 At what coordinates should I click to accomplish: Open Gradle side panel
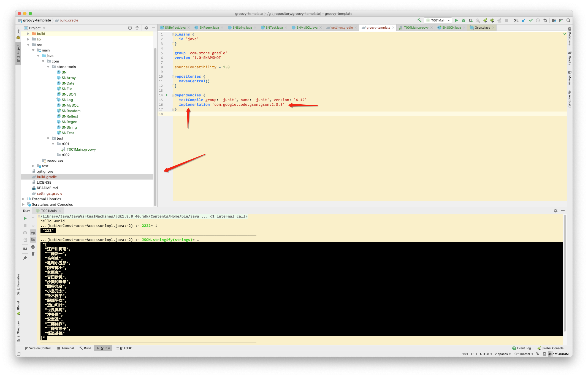coord(570,58)
